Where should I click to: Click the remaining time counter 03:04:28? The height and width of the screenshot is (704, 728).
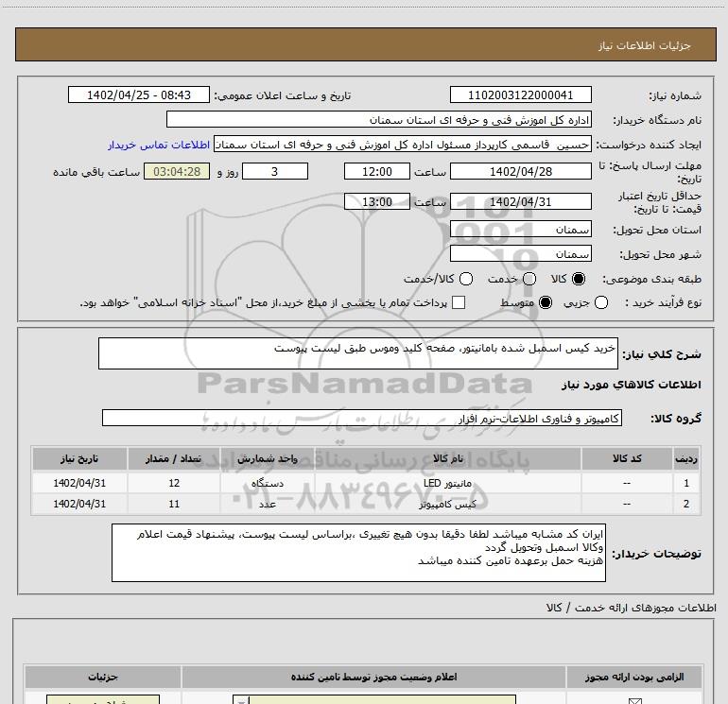177,171
